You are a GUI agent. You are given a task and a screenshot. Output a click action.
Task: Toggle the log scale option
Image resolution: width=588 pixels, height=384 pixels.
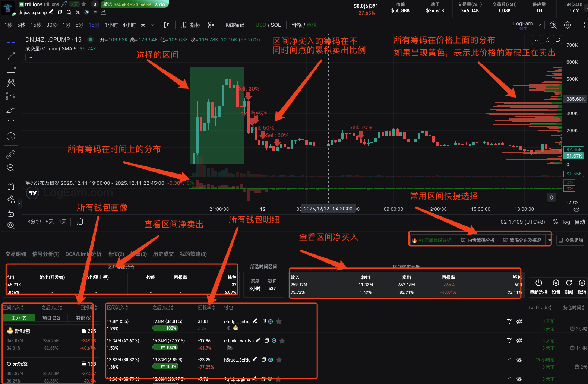[566, 222]
